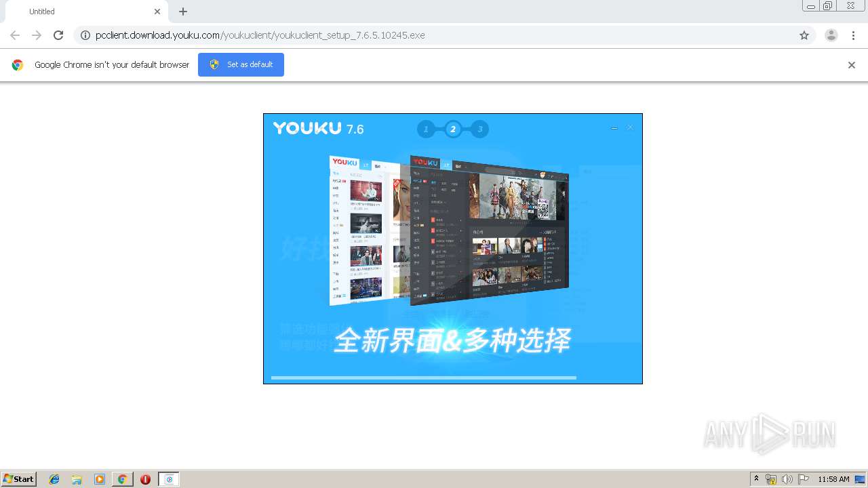Open a new tab with plus button
This screenshot has width=868, height=488.
point(183,12)
